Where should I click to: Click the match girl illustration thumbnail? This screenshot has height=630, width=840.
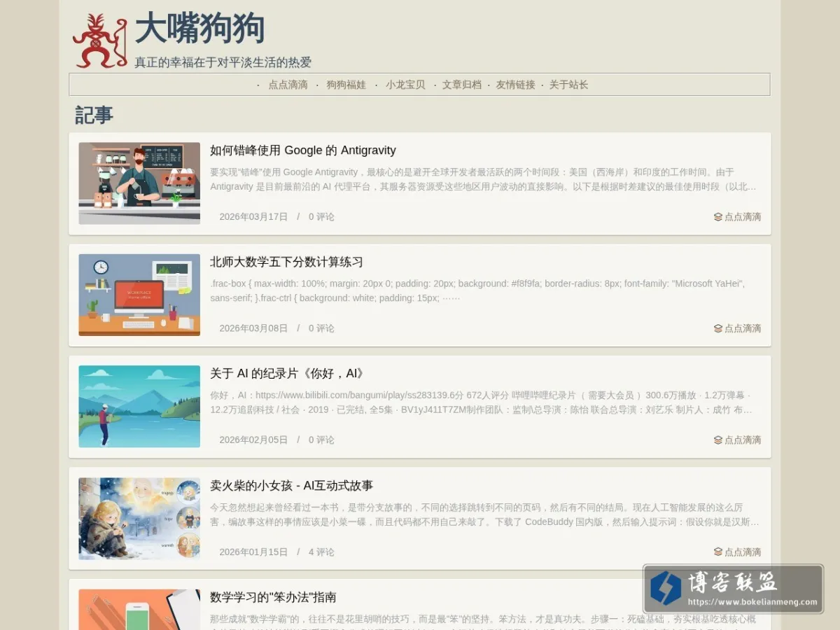(139, 518)
